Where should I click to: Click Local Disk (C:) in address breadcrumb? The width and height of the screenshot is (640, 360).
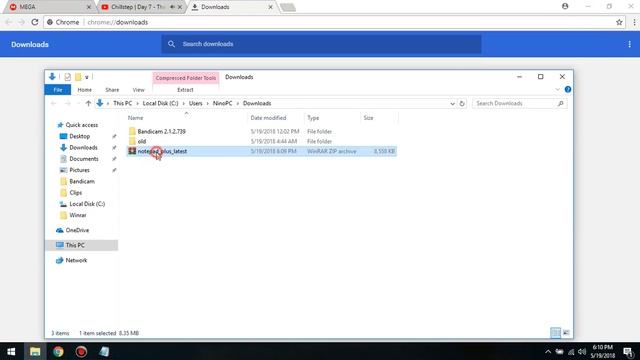coord(160,104)
